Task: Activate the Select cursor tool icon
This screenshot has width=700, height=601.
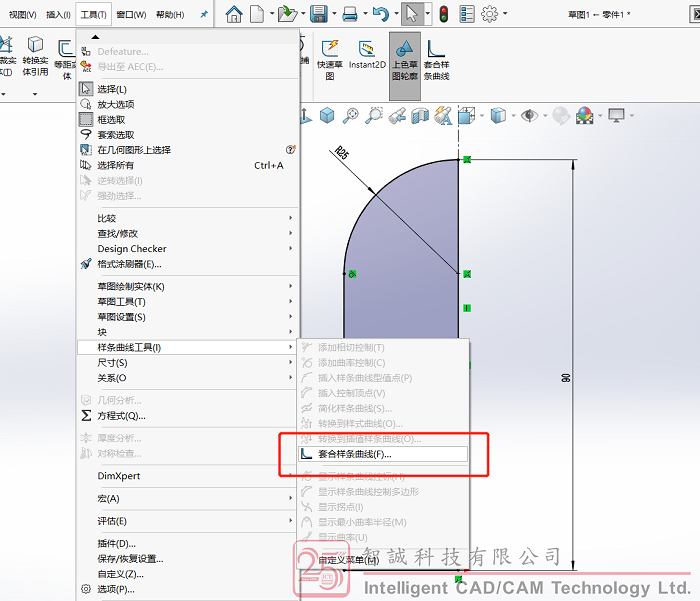Action: click(x=411, y=14)
